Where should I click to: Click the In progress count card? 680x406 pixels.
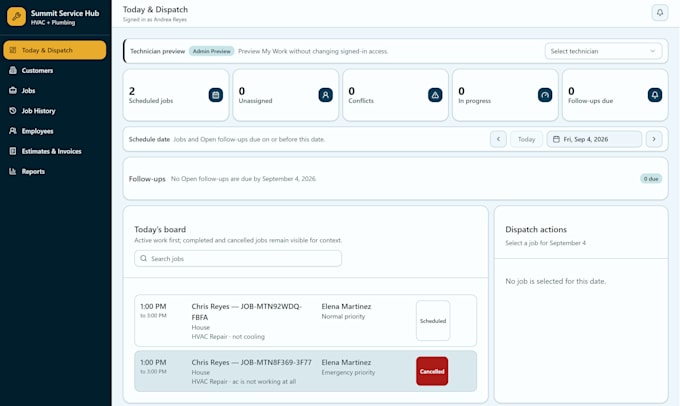click(505, 95)
